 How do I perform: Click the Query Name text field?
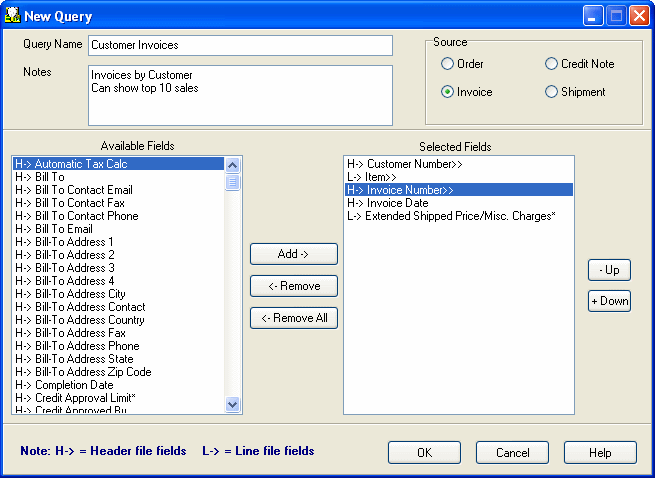[x=240, y=45]
